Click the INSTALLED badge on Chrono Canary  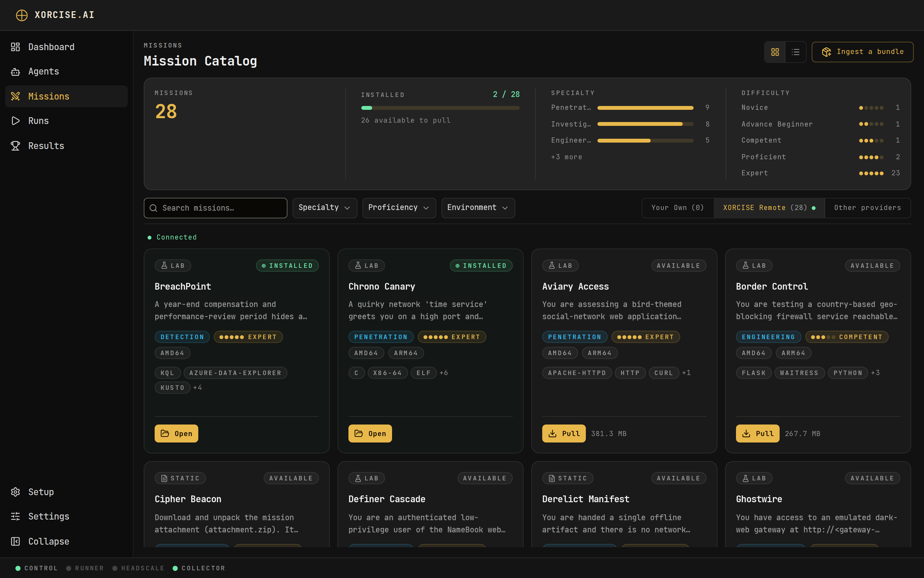point(481,266)
